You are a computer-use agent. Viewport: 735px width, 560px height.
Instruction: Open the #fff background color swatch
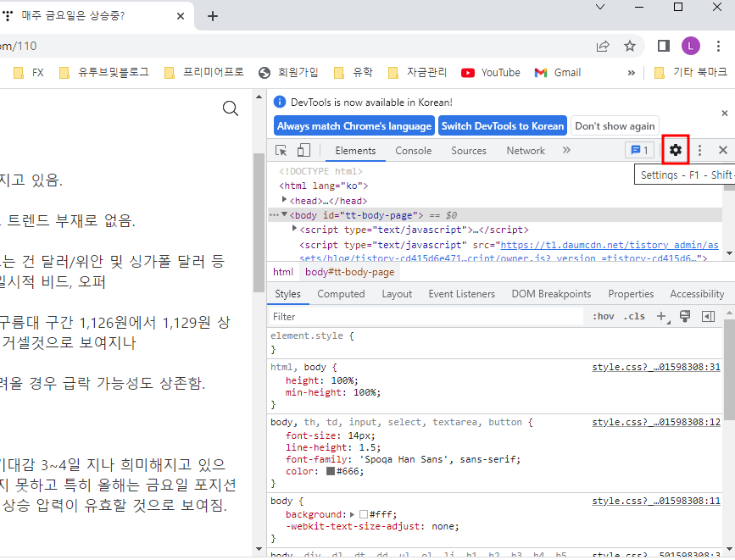tap(364, 514)
